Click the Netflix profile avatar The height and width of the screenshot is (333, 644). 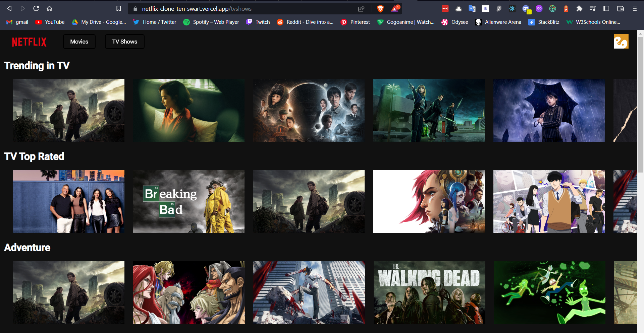coord(622,42)
